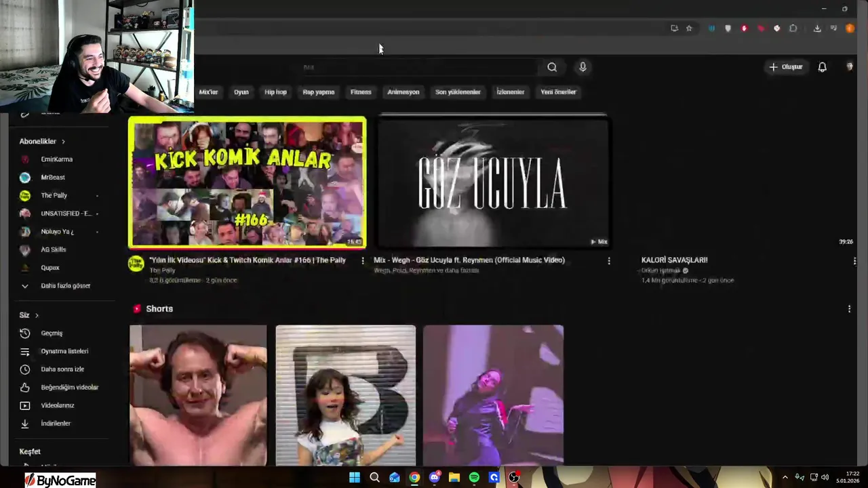Viewport: 868px width, 488px height.
Task: Open the Chrome extensions puzzle icon
Action: click(793, 28)
